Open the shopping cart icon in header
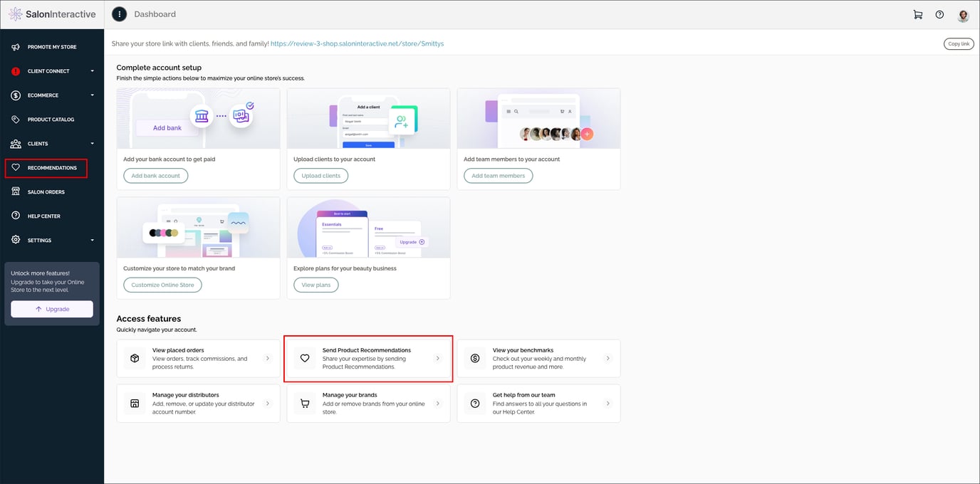Screen dimensions: 980x484 (x=918, y=14)
